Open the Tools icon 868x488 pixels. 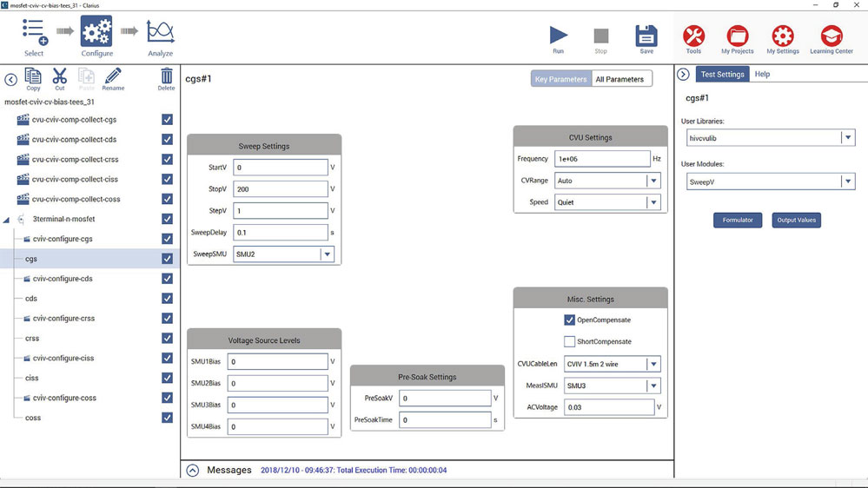(x=693, y=36)
